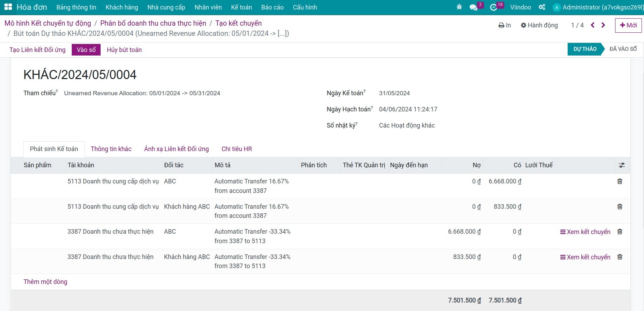644x311 pixels.
Task: Open Xem kết chuyển for 3387 Khách hàng ABC line
Action: 585,257
